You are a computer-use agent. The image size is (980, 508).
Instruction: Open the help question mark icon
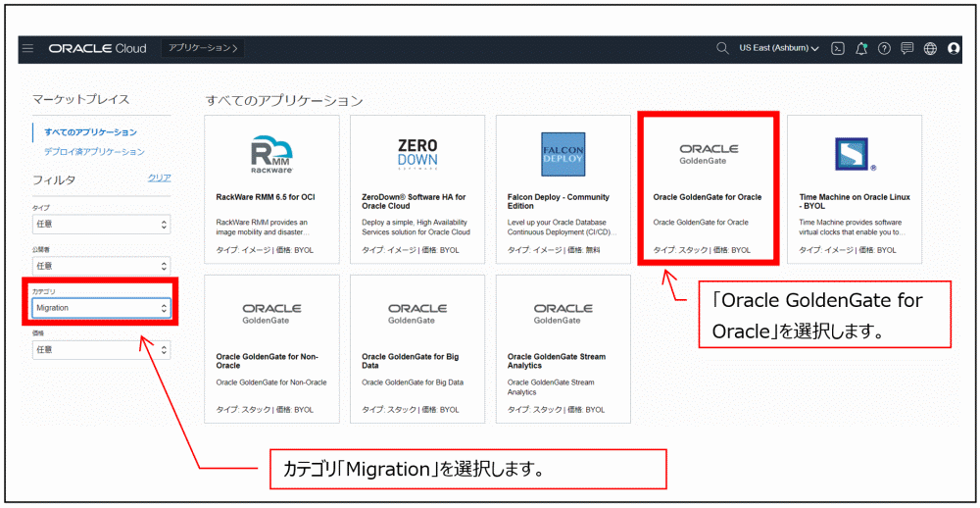point(884,49)
